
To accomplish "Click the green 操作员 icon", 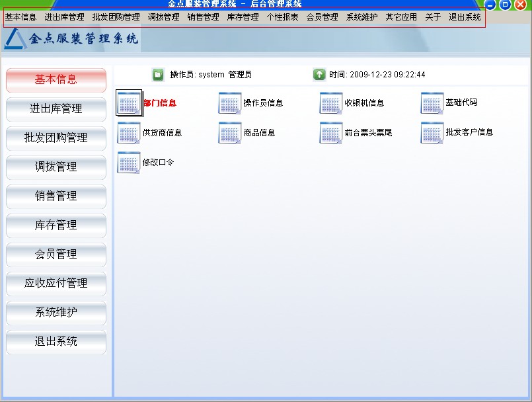I will pos(158,74).
